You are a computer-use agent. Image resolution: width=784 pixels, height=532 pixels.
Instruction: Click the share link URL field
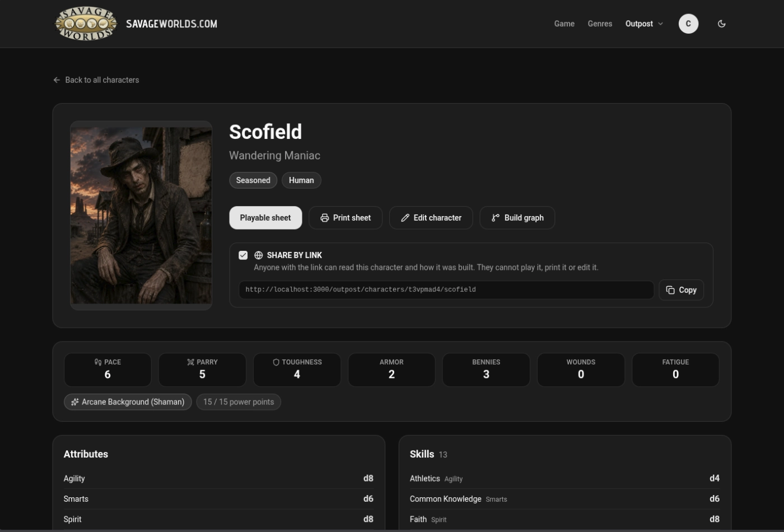coord(446,290)
